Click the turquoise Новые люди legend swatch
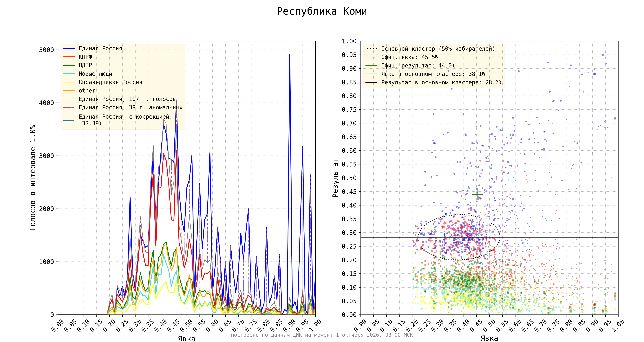Screen dimensions: 644x342 pos(69,74)
